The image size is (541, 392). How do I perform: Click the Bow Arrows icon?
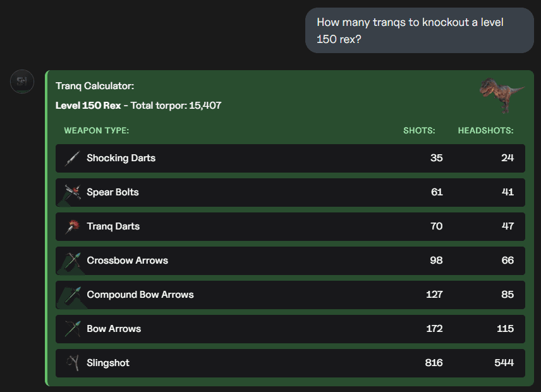click(73, 329)
